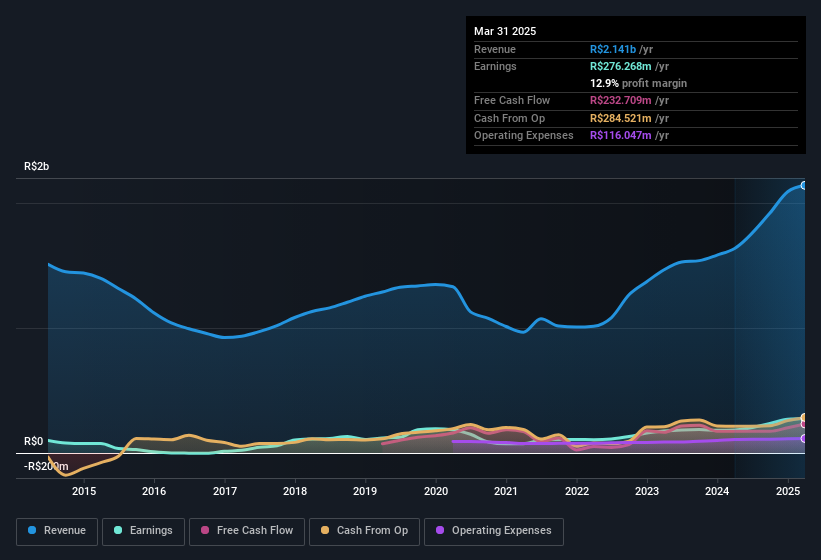Toggle the Cash From Op legend button
The image size is (821, 560).
[x=364, y=531]
